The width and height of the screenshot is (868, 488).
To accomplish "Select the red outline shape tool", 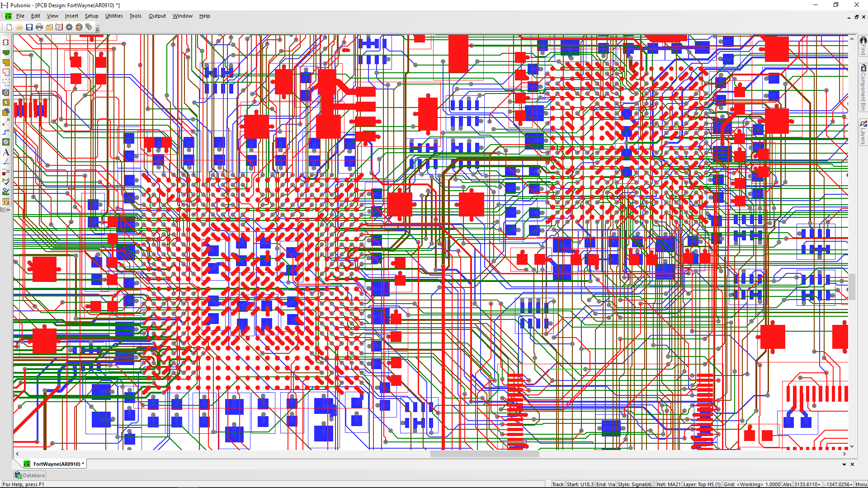I will coord(6,72).
